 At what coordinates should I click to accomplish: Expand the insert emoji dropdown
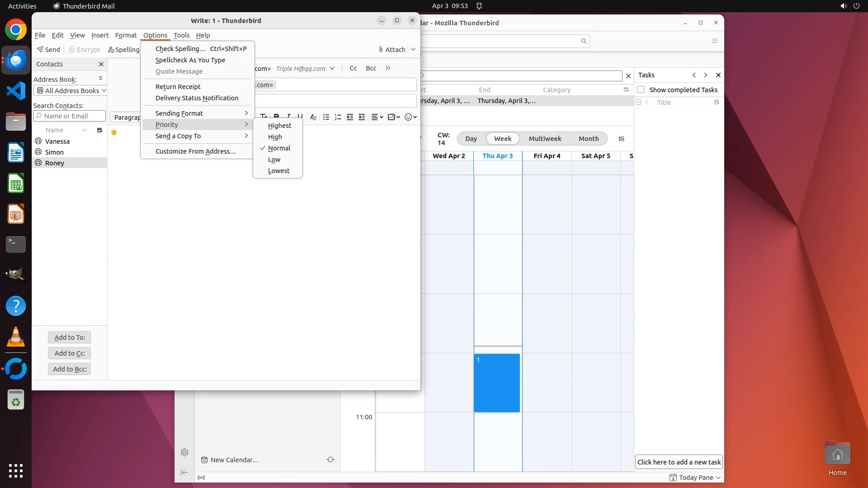tap(415, 117)
